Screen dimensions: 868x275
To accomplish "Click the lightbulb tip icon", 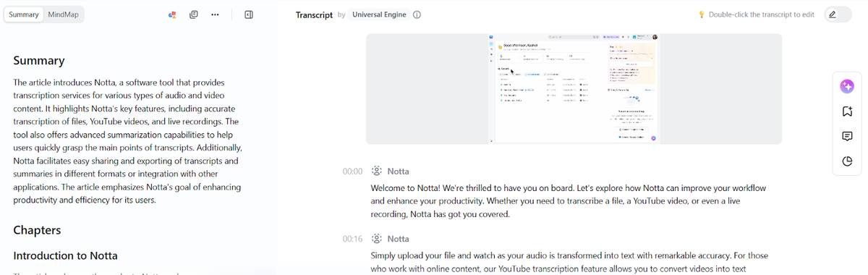I will (702, 14).
